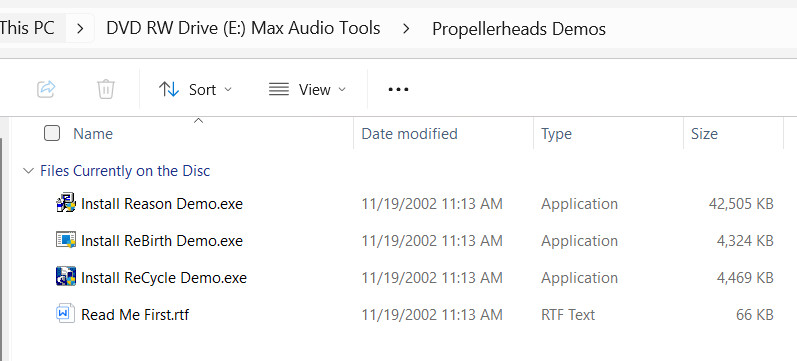Click the file name Install ReBirth Demo.exe
Screen dimensions: 797x361
click(162, 240)
